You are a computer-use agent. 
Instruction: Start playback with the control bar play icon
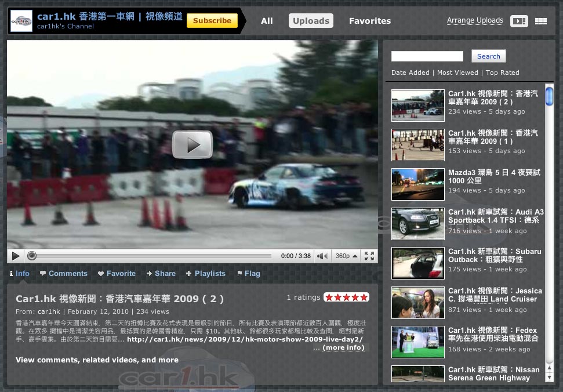pos(16,256)
